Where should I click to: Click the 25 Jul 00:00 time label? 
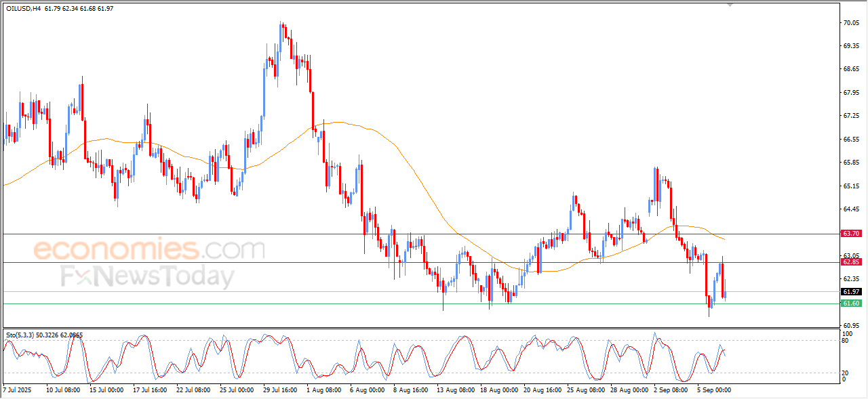coord(237,390)
